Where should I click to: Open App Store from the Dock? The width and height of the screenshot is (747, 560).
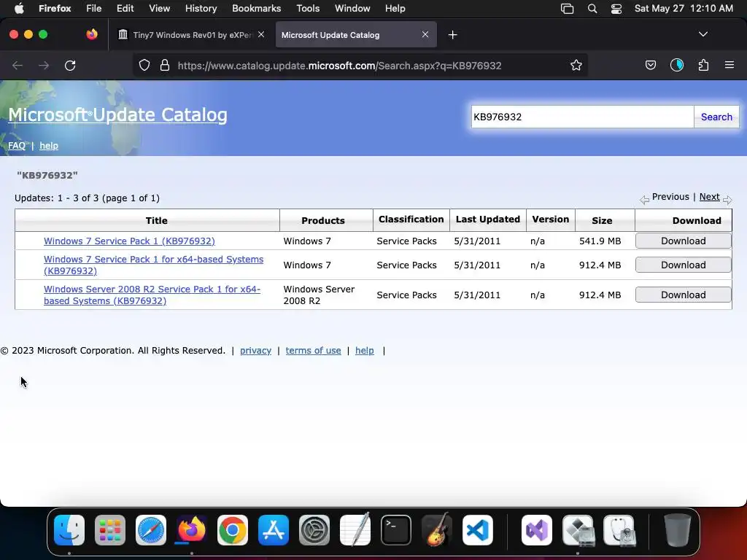[274, 530]
